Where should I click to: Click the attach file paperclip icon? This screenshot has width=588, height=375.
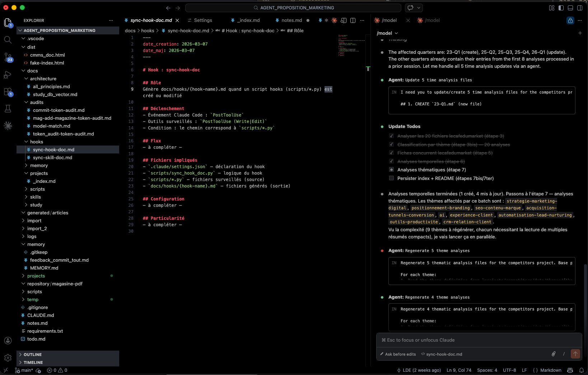coord(554,354)
